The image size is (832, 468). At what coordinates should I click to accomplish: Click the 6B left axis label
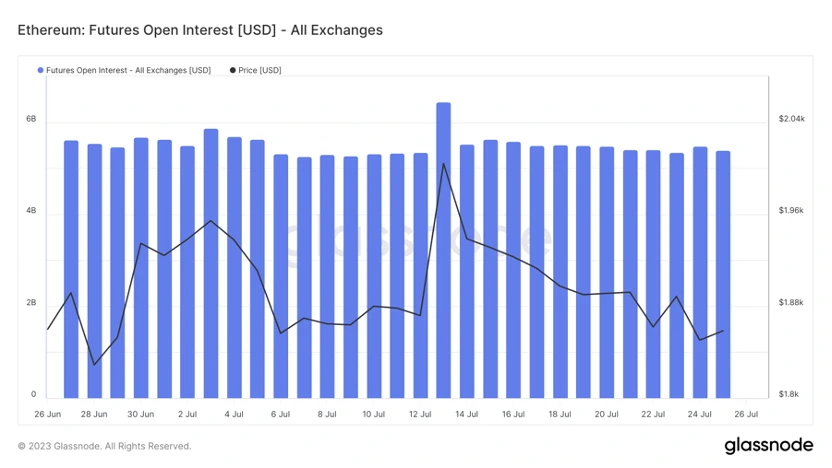coord(31,120)
